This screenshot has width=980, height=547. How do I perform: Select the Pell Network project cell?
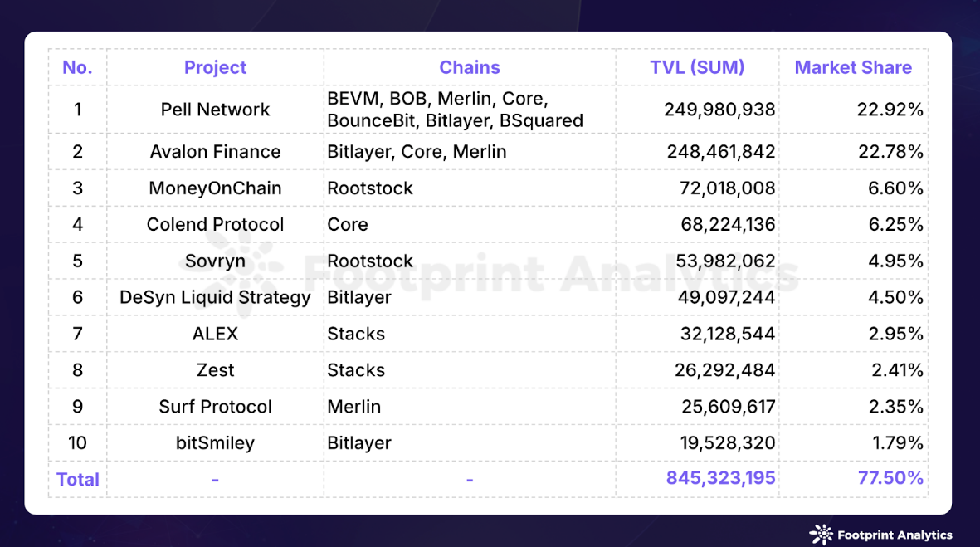215,110
